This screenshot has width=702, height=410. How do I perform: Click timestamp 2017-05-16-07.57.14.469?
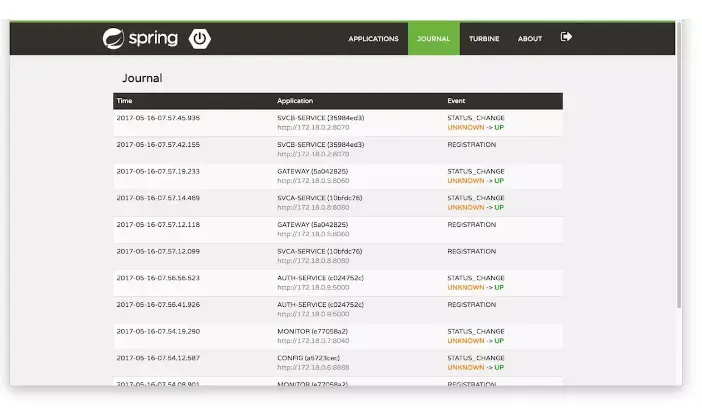(x=158, y=198)
